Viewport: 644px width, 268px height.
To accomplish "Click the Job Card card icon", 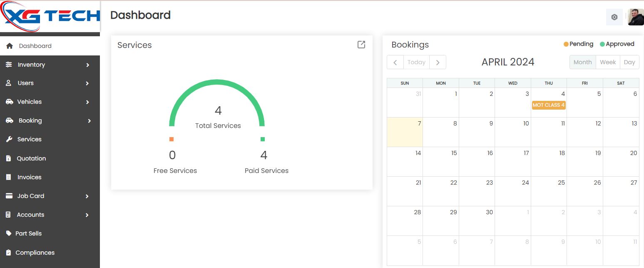I will coord(9,196).
